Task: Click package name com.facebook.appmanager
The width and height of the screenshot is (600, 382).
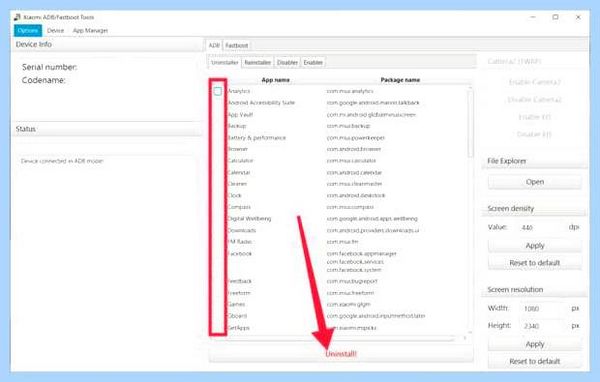Action: click(x=362, y=253)
